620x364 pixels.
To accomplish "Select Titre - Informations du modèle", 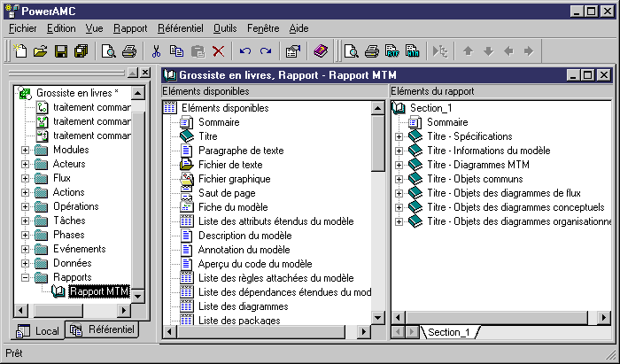I will click(x=488, y=151).
